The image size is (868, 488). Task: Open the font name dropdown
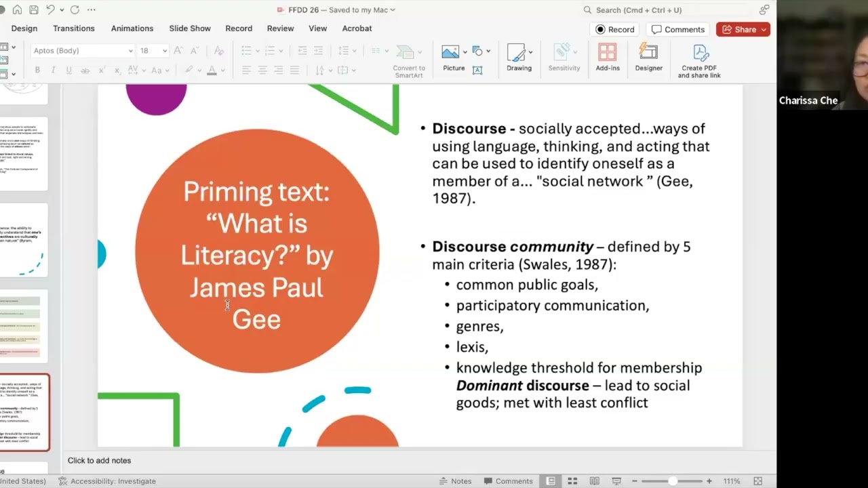tap(130, 51)
